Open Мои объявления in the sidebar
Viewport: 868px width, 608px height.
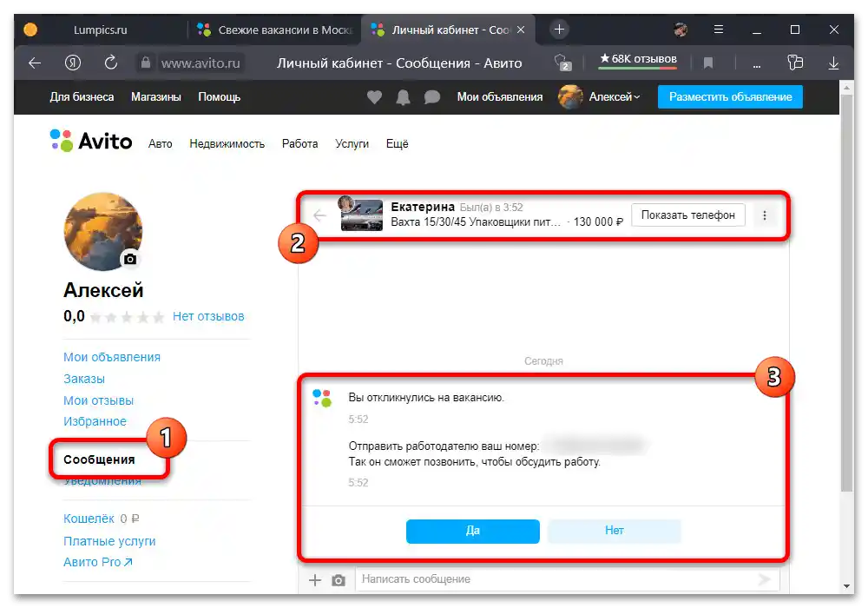pyautogui.click(x=112, y=357)
